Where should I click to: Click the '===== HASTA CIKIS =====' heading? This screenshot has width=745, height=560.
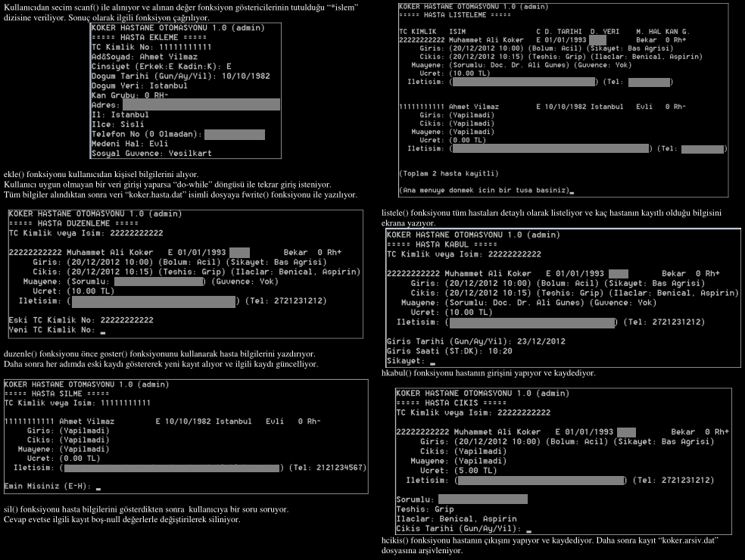(x=452, y=403)
